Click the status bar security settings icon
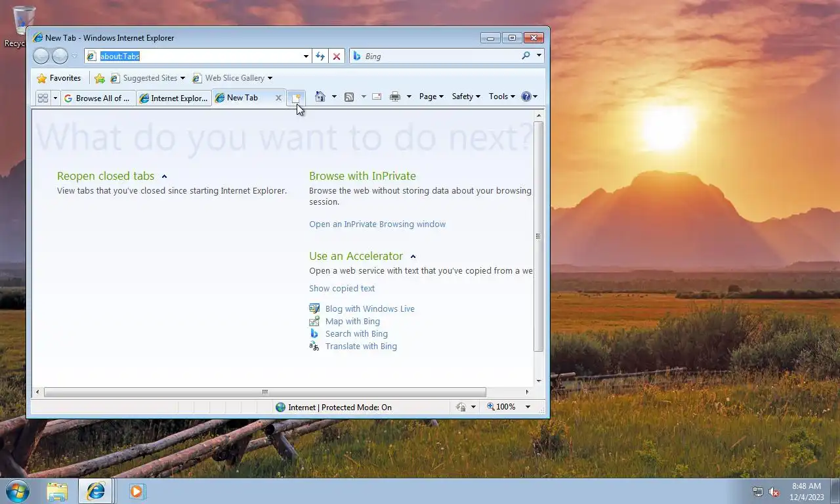 [461, 408]
